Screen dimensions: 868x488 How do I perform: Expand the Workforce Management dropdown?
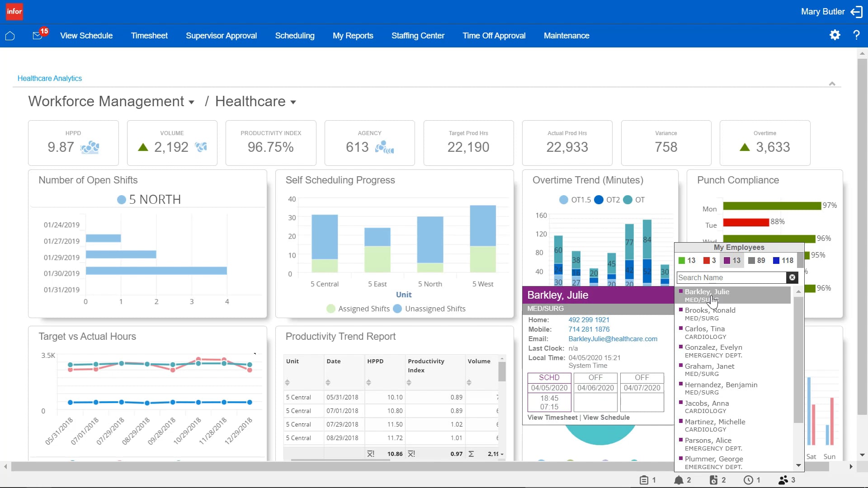(191, 103)
